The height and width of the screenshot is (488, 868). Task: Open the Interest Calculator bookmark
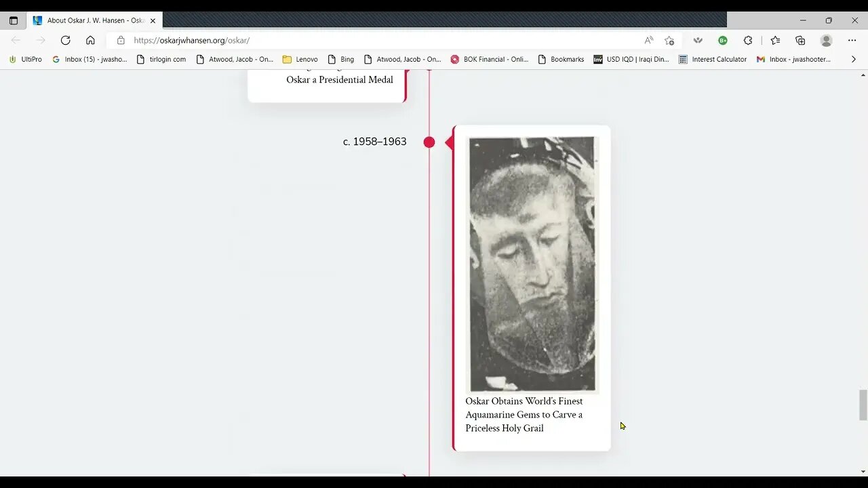pos(713,59)
